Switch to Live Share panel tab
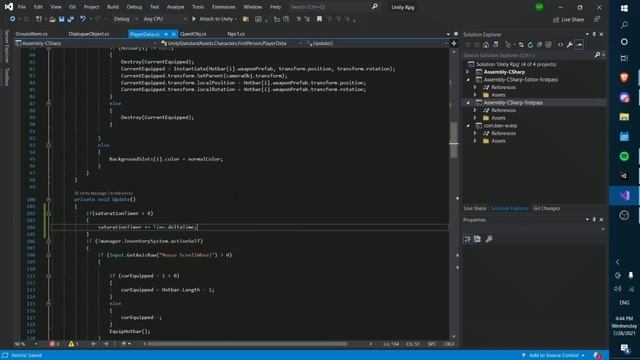Viewport: 640px width, 360px height. click(x=475, y=209)
